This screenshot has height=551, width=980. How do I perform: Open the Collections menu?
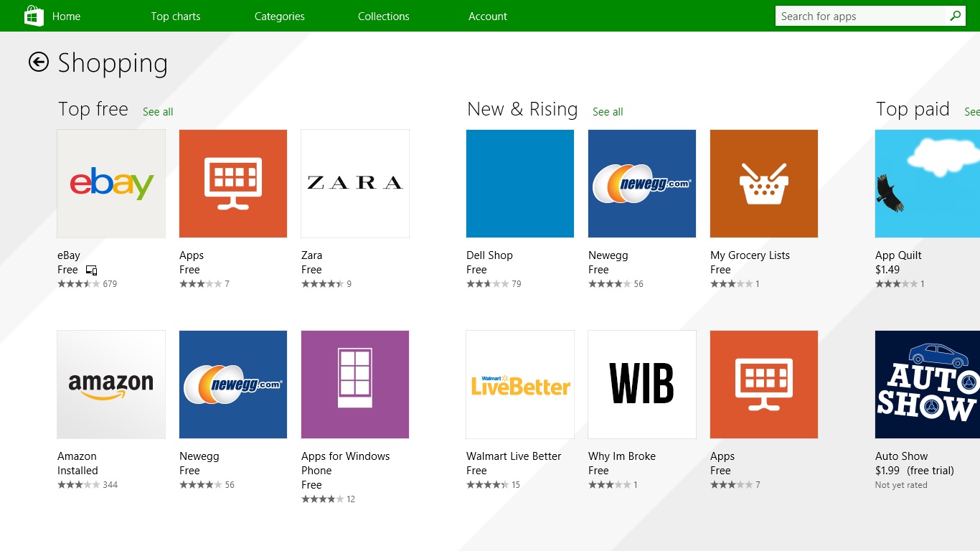[x=384, y=16]
